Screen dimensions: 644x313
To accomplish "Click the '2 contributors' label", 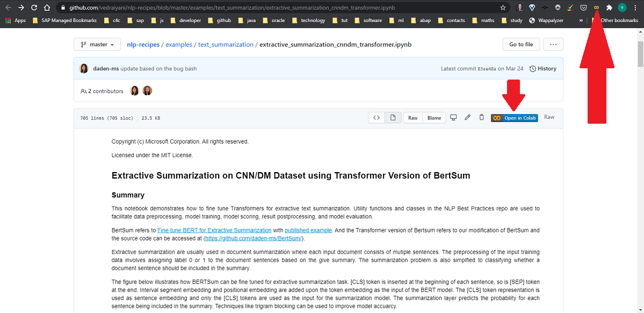I will 102,91.
